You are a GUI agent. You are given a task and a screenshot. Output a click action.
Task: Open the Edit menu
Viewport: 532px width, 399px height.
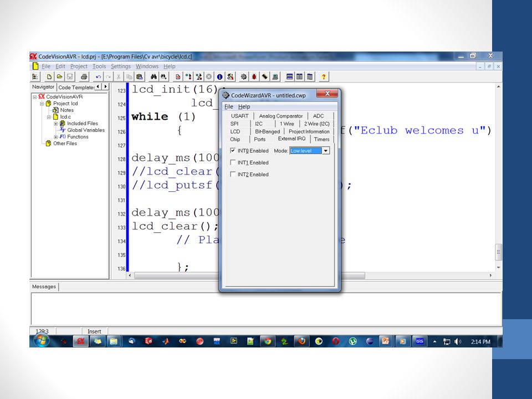tap(60, 66)
